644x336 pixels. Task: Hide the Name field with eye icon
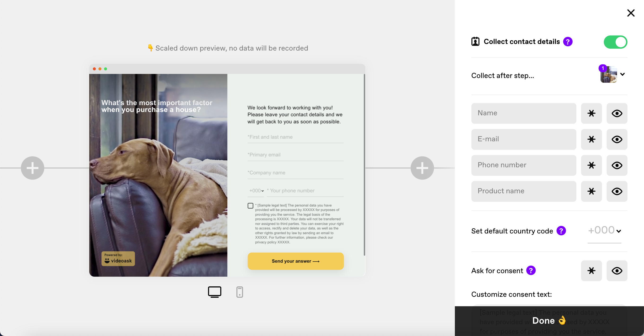tap(617, 113)
